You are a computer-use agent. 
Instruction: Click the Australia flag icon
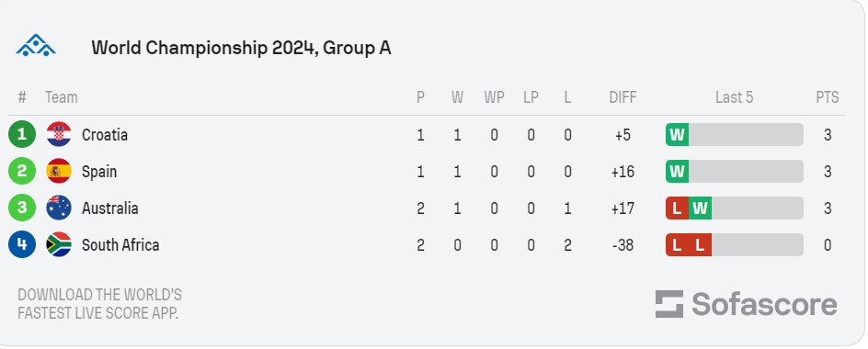tap(59, 208)
